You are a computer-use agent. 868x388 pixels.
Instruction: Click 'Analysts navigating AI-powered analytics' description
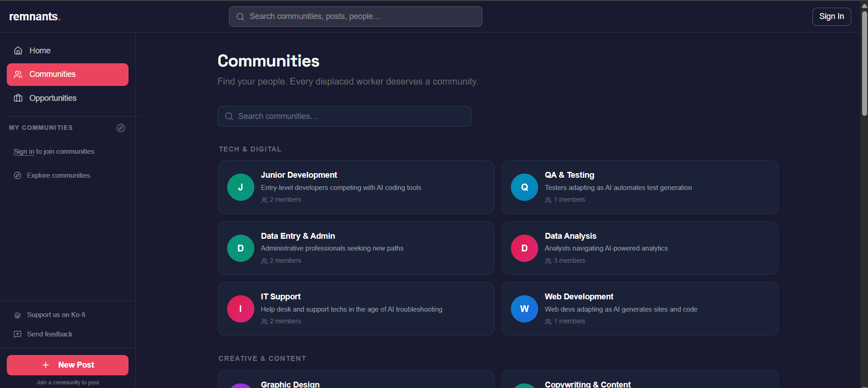[606, 248]
